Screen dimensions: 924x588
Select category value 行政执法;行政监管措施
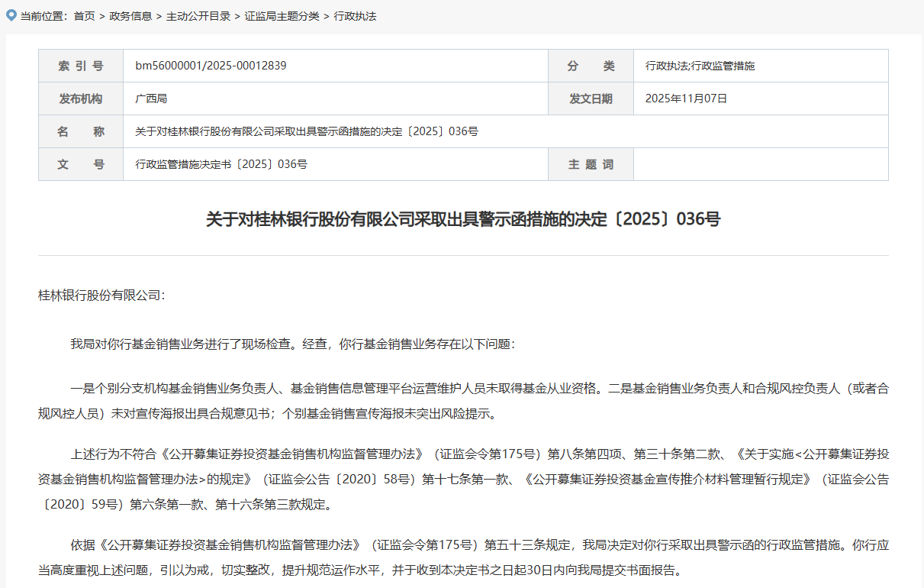(700, 66)
